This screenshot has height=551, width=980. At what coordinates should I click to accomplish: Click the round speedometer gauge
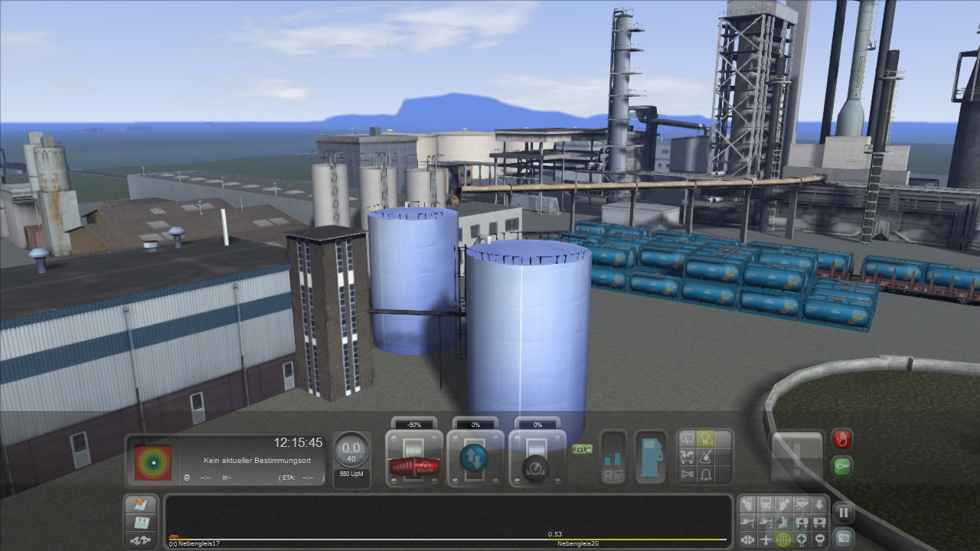tap(351, 450)
